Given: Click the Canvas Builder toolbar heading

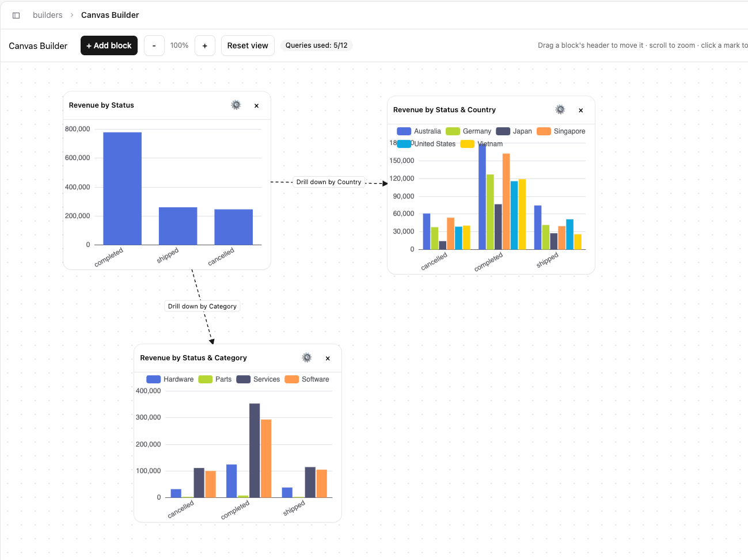Looking at the screenshot, I should click(38, 46).
